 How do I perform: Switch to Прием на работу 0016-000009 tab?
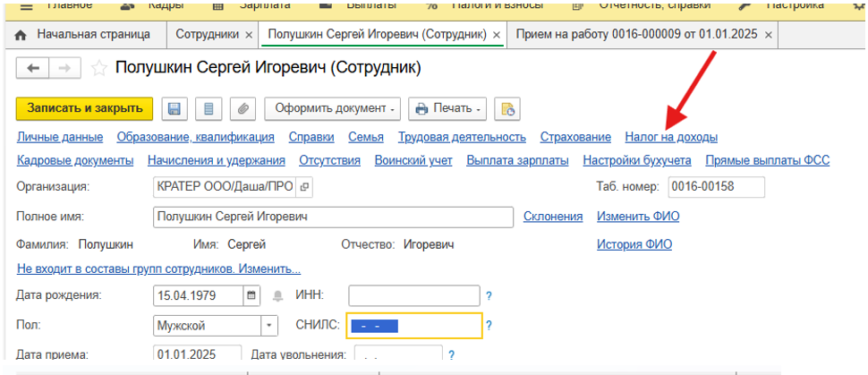pyautogui.click(x=634, y=35)
